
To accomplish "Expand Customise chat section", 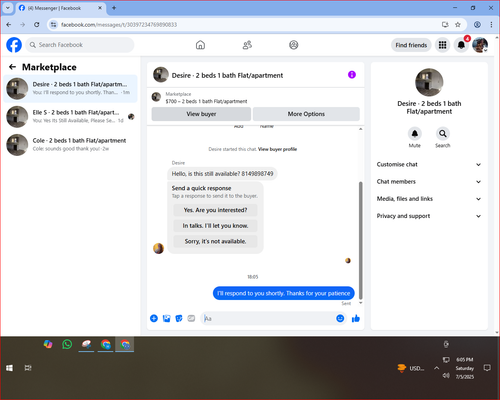I will tap(429, 164).
